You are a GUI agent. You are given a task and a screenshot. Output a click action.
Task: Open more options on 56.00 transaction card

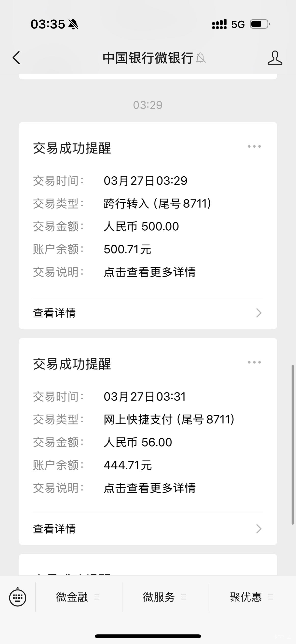(254, 362)
